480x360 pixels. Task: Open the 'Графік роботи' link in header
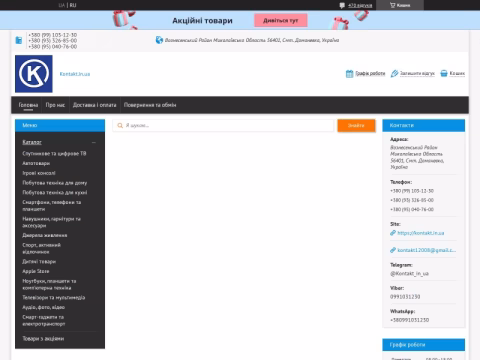tap(370, 73)
